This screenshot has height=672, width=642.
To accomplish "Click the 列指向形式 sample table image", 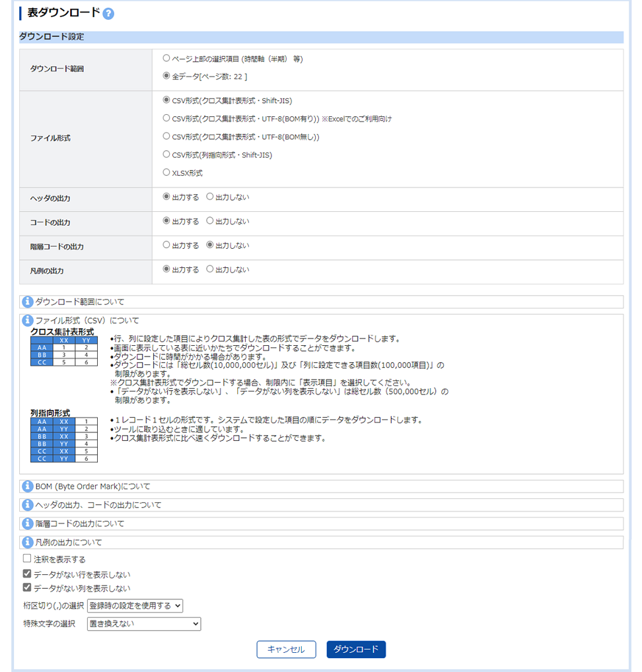I will point(64,440).
